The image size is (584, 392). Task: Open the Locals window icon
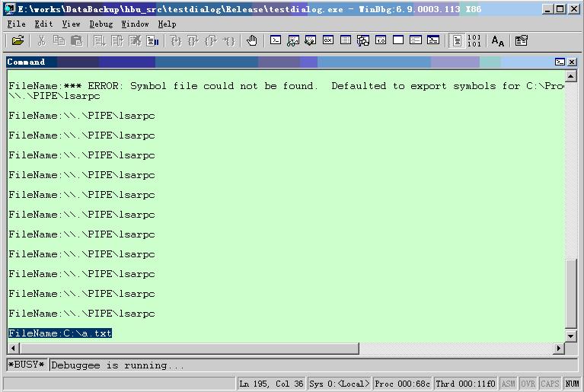coord(310,40)
